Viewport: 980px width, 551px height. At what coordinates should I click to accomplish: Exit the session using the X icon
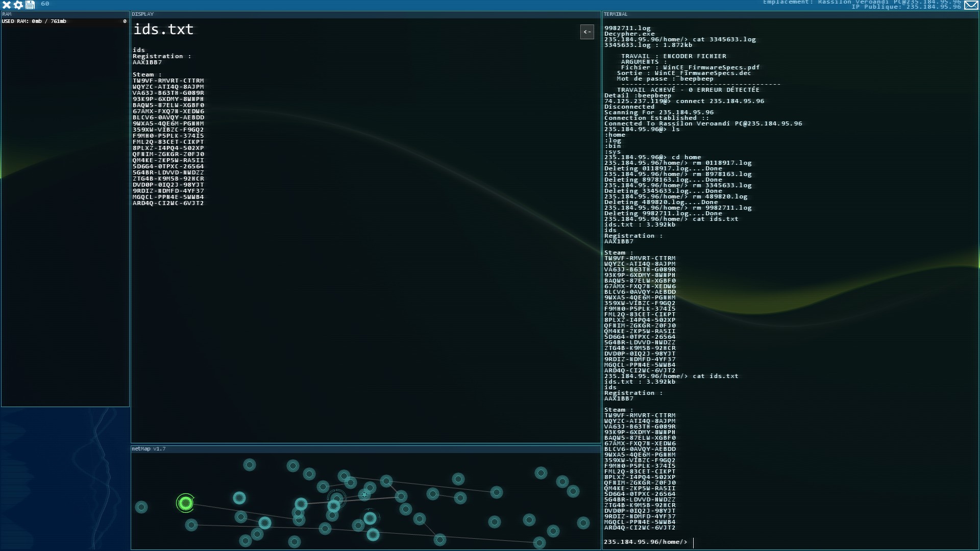point(6,5)
